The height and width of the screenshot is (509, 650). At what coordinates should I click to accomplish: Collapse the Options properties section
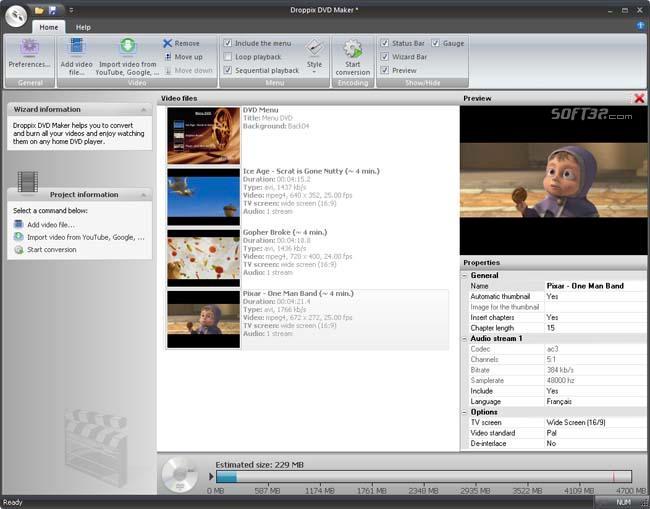click(x=465, y=412)
